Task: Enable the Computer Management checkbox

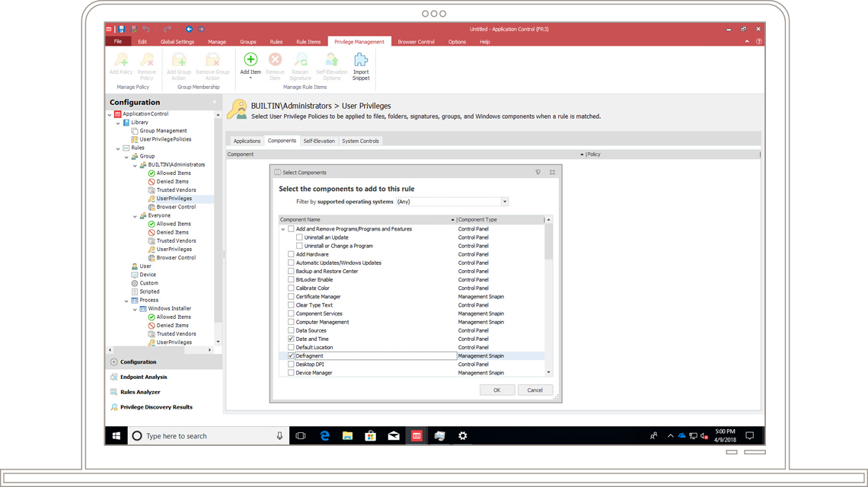Action: click(x=291, y=322)
